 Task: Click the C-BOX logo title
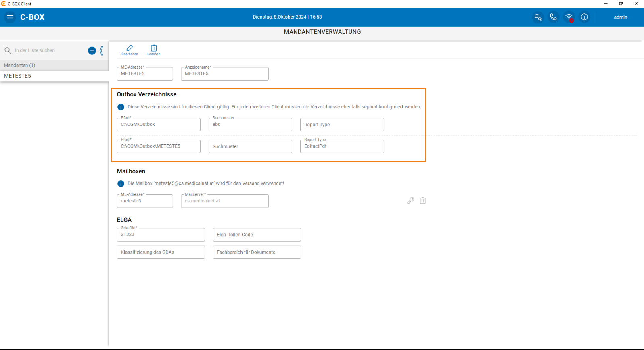[32, 17]
